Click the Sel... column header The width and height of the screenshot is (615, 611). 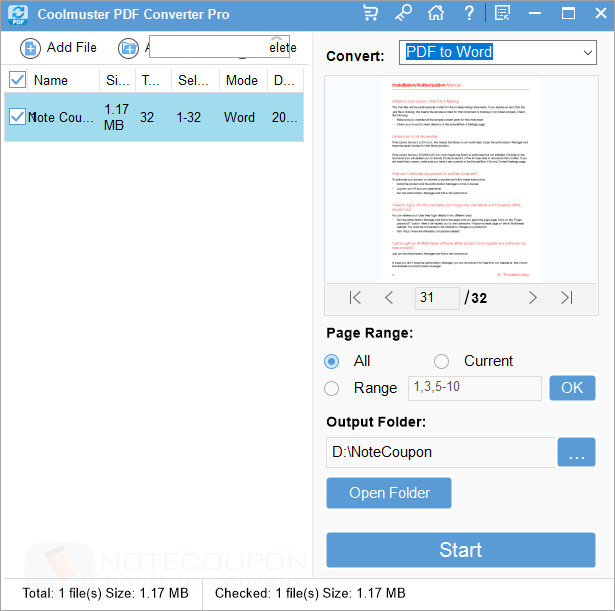tap(193, 80)
